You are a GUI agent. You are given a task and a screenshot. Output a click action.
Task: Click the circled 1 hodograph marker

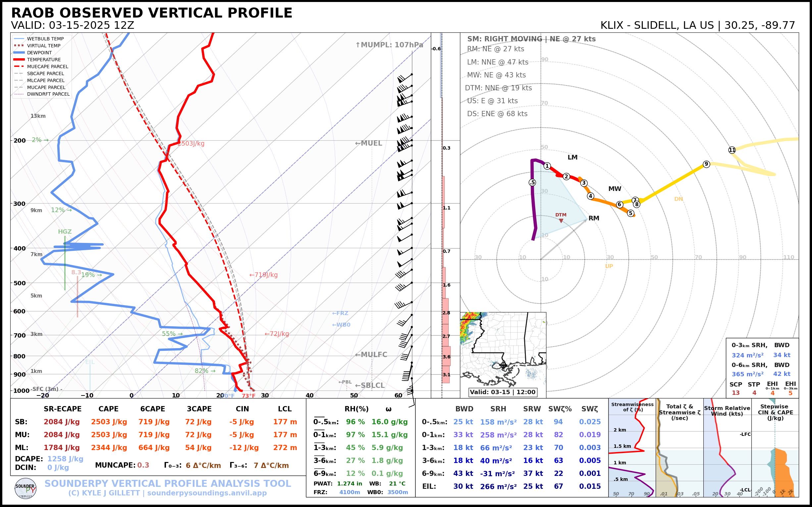pos(547,166)
